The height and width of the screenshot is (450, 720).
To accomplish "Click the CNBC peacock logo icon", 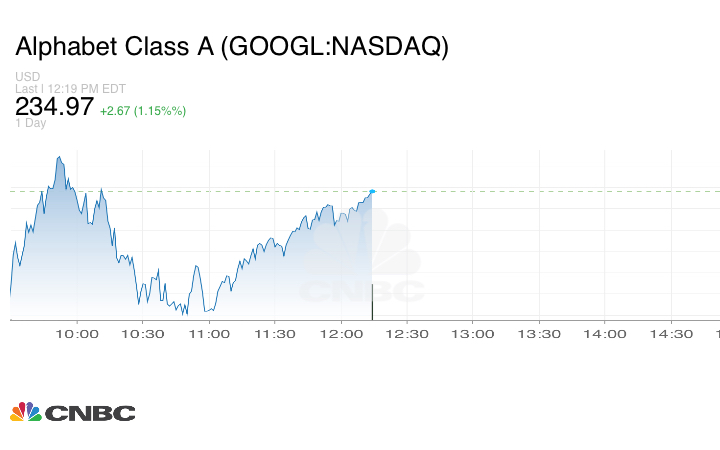I will point(26,412).
